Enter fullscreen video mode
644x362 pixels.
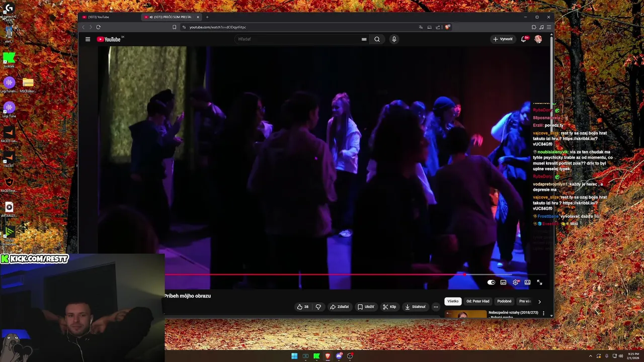coord(539,283)
